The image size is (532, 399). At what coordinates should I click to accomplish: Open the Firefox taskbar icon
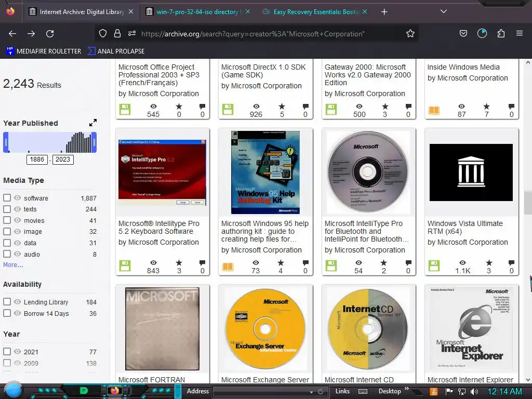115,391
